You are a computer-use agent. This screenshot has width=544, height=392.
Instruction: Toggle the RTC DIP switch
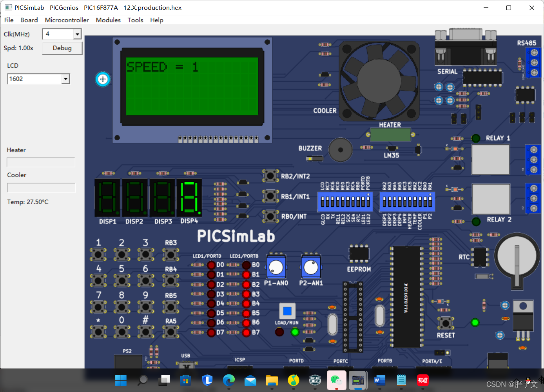(x=358, y=202)
